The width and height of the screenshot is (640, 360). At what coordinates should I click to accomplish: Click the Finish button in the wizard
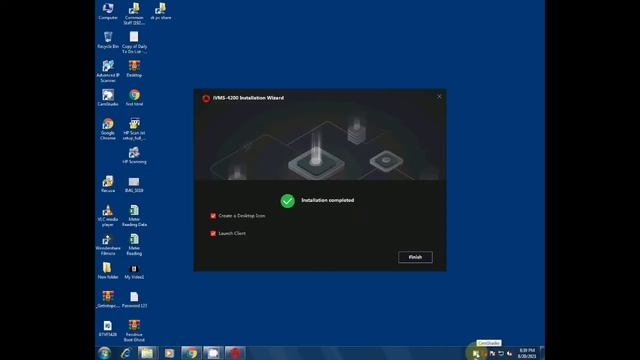(415, 257)
